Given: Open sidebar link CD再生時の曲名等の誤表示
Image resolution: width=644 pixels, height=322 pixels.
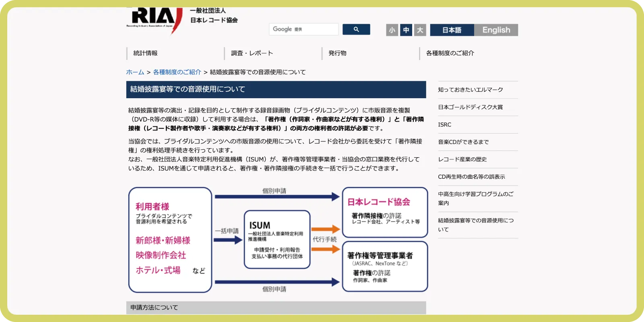Looking at the screenshot, I should click(x=471, y=177).
